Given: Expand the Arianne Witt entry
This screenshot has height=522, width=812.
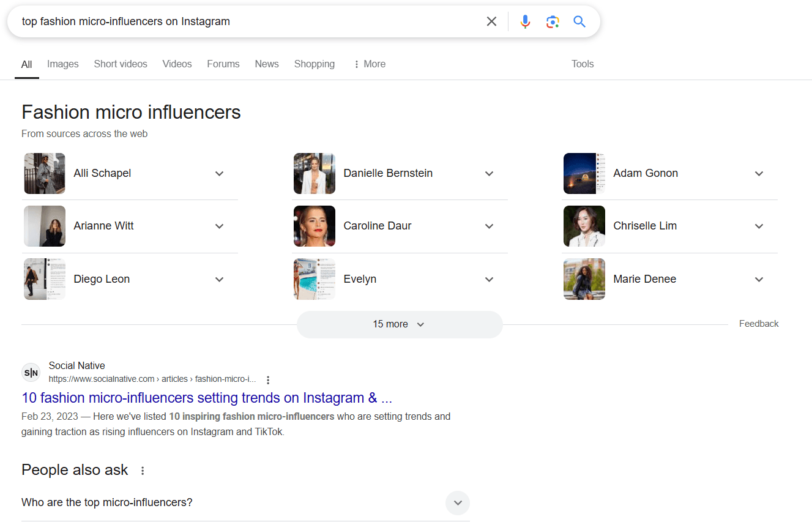Looking at the screenshot, I should click(x=220, y=226).
